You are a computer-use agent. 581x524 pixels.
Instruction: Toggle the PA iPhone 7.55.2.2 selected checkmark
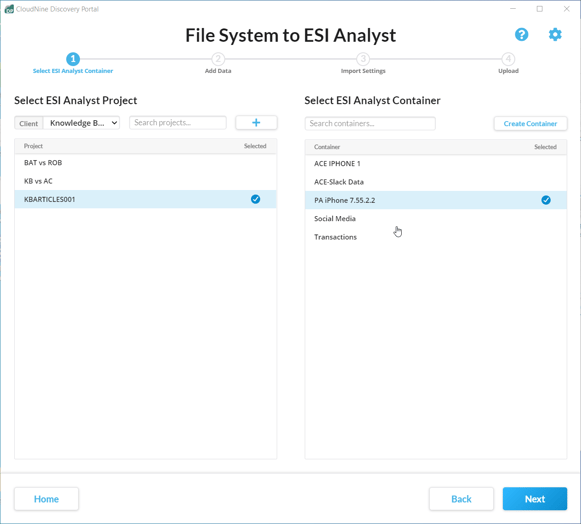(x=546, y=200)
